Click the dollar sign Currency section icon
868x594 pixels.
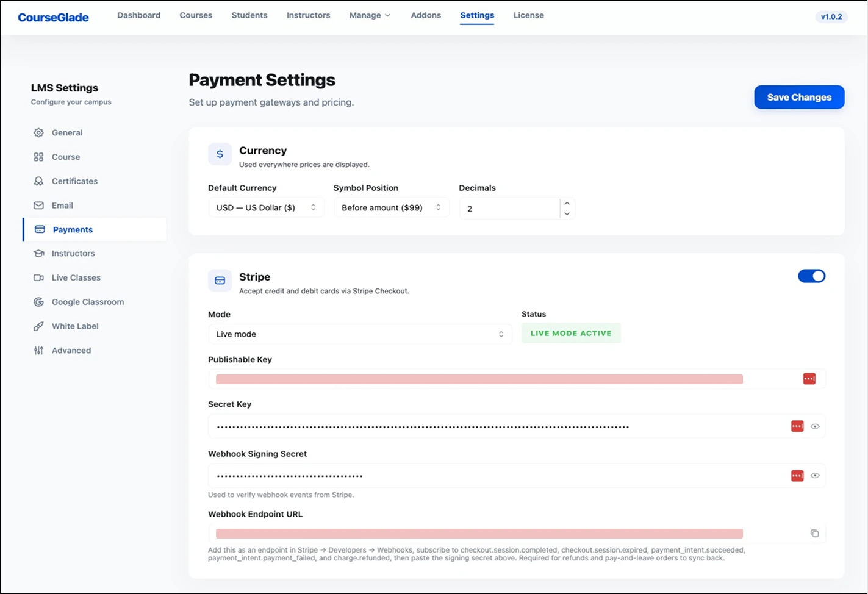coord(220,154)
